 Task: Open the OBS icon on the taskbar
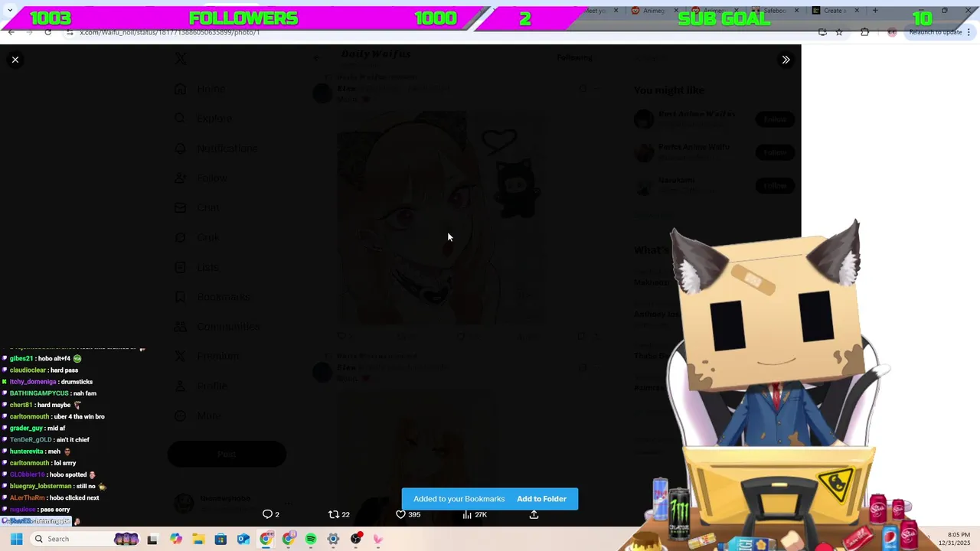click(x=356, y=539)
